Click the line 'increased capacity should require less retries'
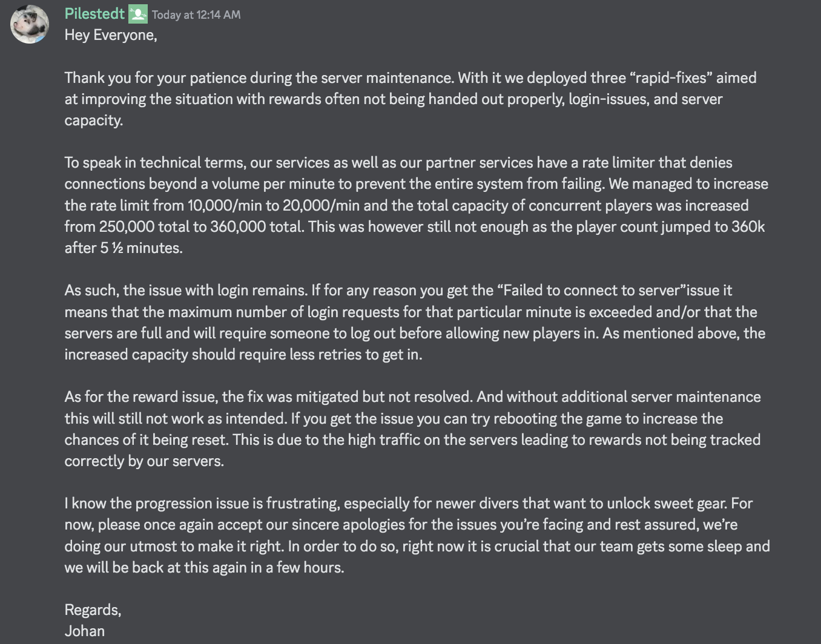821x644 pixels. pos(243,355)
